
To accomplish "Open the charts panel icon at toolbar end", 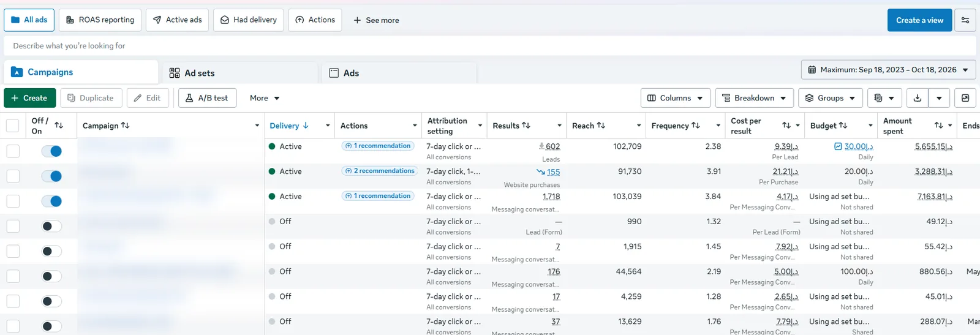I will [965, 98].
